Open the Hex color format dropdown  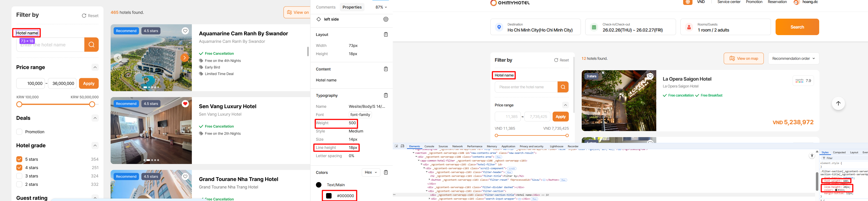371,172
